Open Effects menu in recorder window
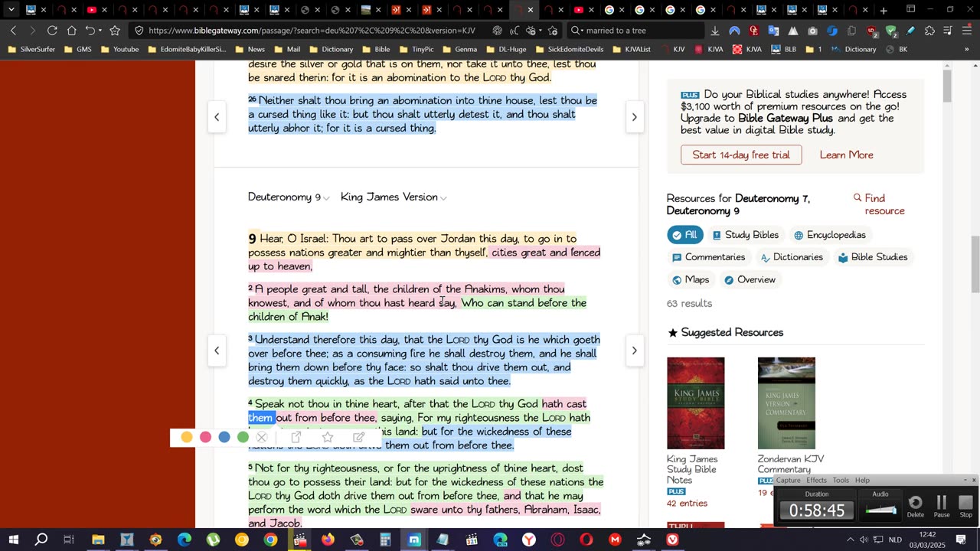980x551 pixels. point(816,480)
